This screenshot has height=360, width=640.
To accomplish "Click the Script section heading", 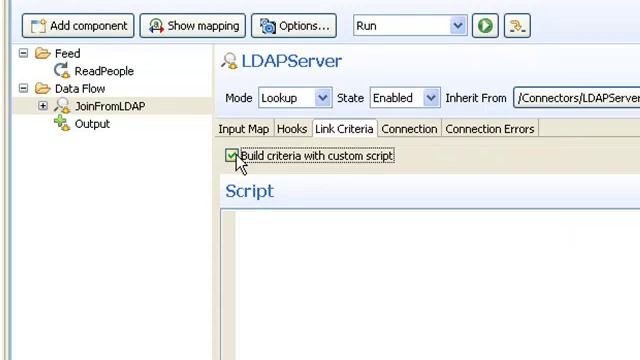I will (x=249, y=191).
